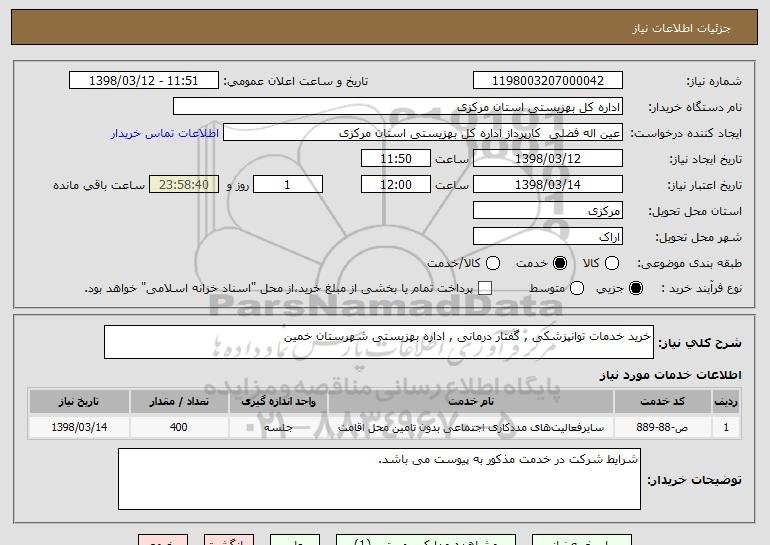This screenshot has height=545, width=770.
Task: Click service code cell ص-88-889
Action: [662, 427]
